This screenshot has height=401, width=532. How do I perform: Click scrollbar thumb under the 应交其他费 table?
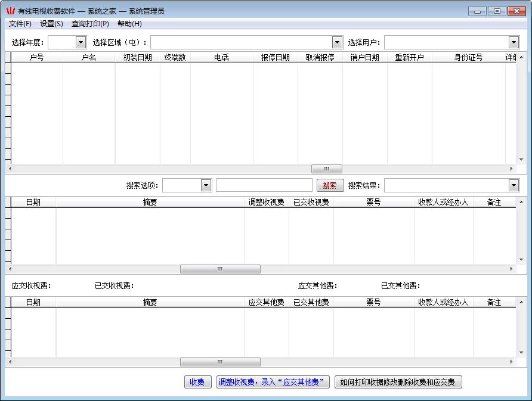(x=220, y=362)
